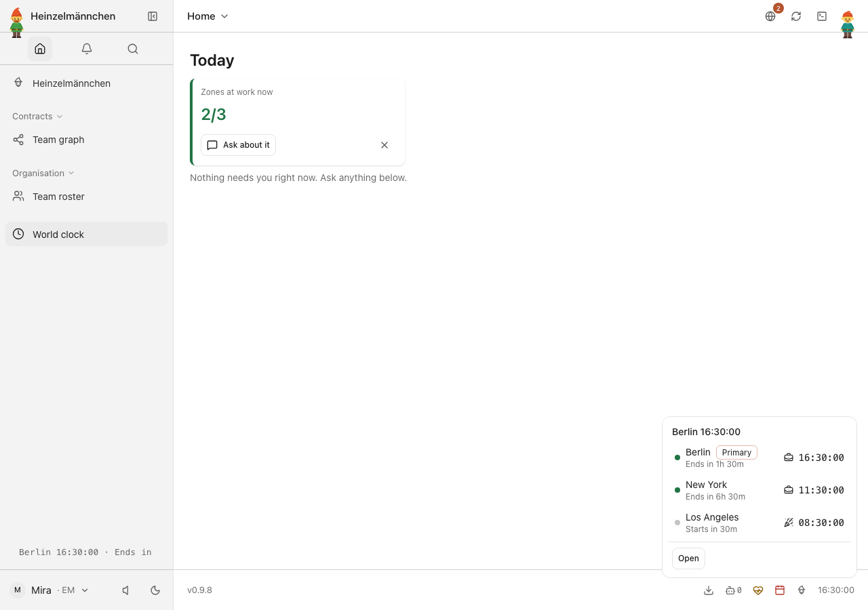Screen dimensions: 868x610
Task: Collapse the sidebar panel icon
Action: 153,16
